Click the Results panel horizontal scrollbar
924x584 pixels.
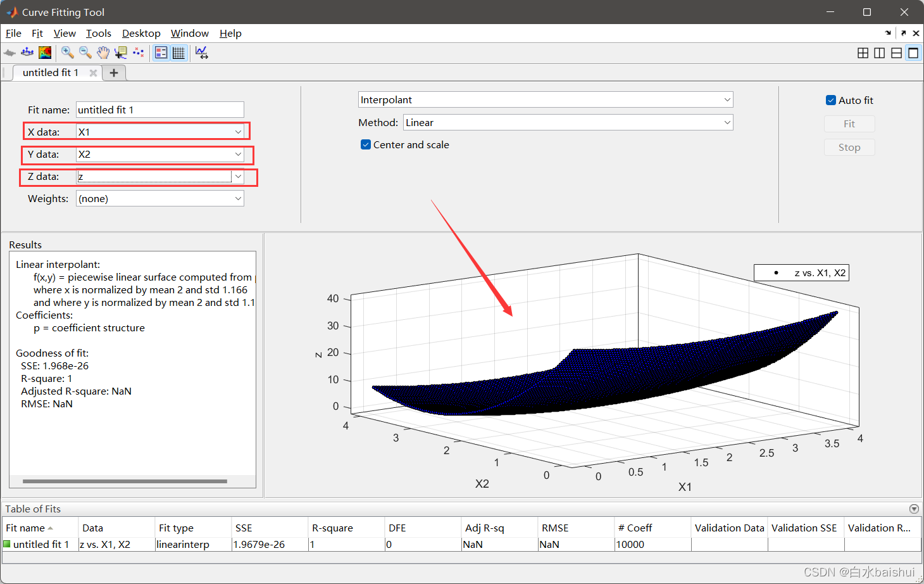tap(125, 481)
